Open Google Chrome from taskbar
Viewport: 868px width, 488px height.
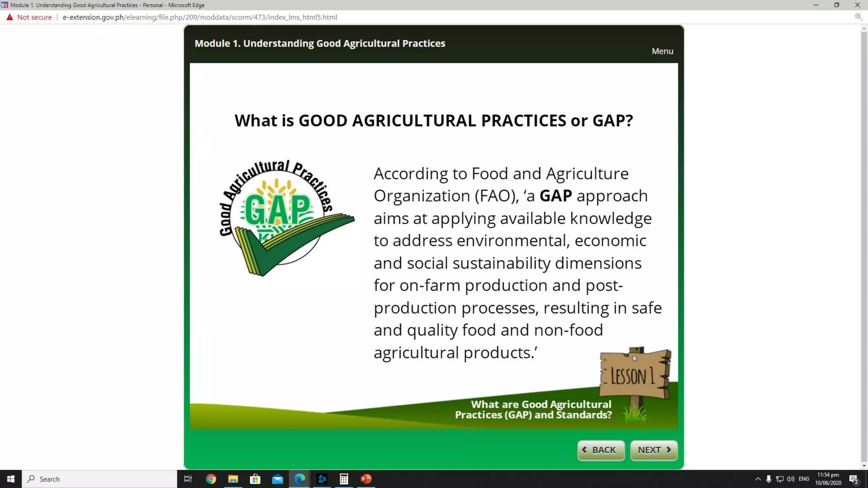tap(211, 479)
